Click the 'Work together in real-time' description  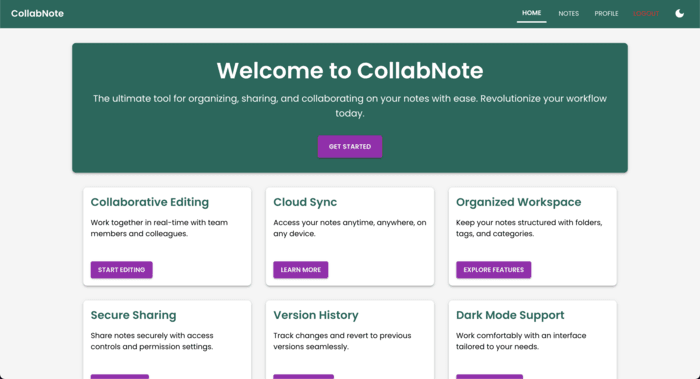tap(159, 228)
